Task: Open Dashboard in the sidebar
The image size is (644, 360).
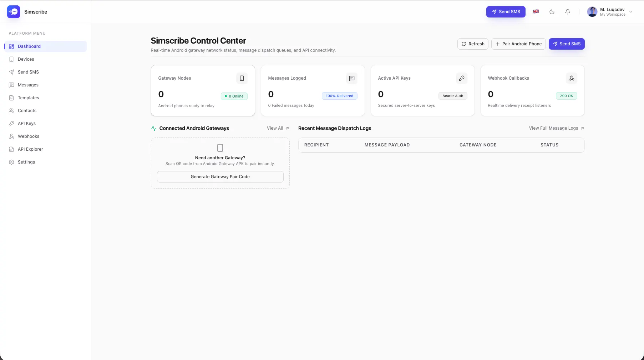Action: point(45,46)
